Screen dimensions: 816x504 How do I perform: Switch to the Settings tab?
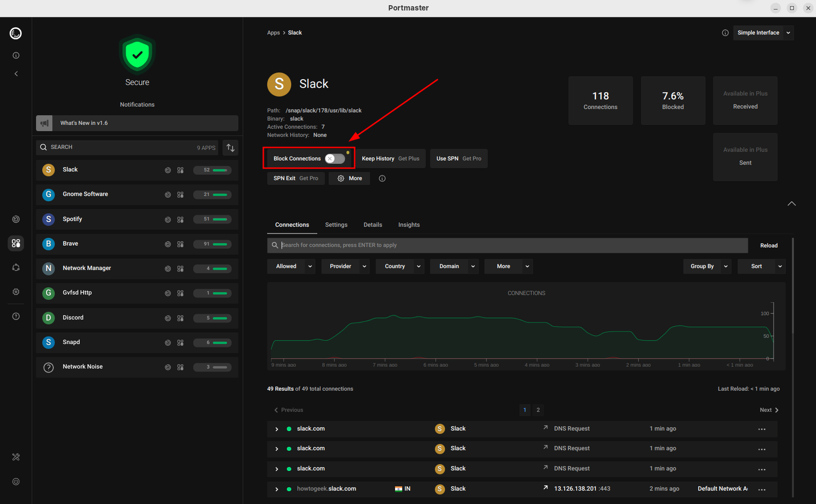tap(336, 225)
